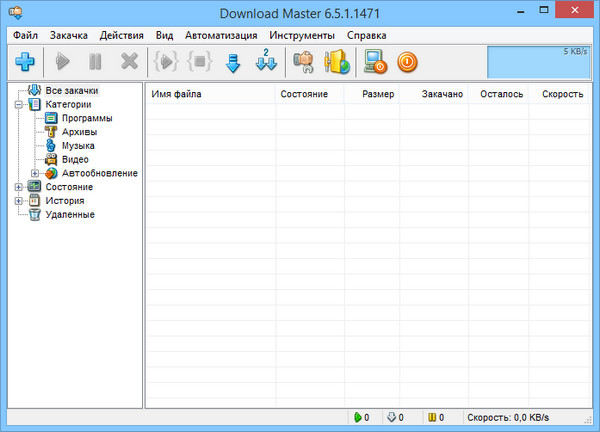Screen dimensions: 600x432
Task: Click the monitor with gear settings icon
Action: click(375, 62)
